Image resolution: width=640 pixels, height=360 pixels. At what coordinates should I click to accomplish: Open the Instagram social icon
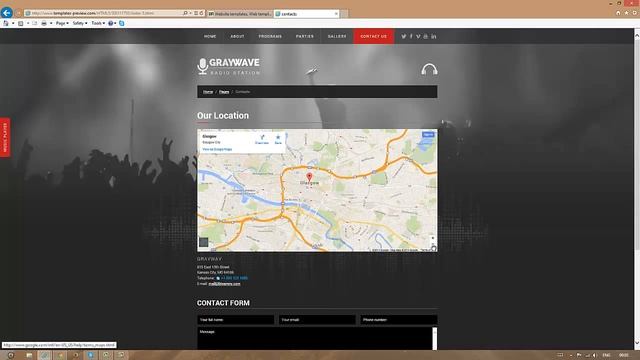coord(426,36)
